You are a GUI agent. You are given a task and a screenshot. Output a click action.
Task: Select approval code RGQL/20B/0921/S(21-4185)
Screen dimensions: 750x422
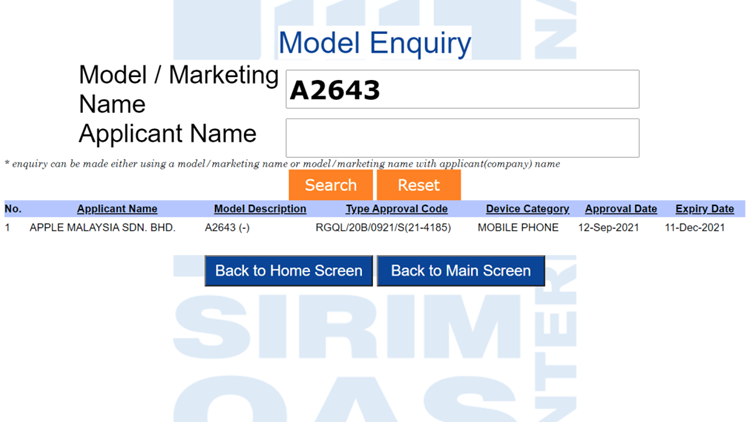click(383, 228)
